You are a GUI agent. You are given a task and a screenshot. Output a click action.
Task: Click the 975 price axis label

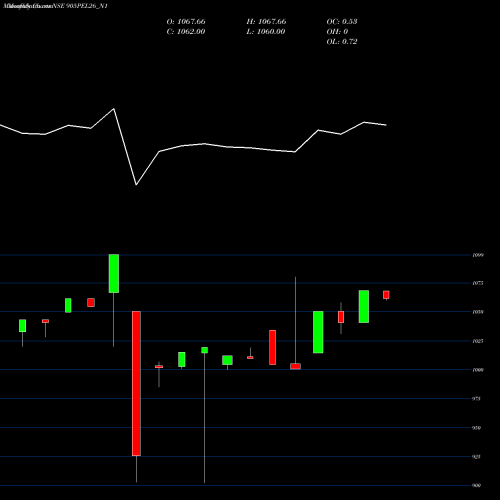coord(477,399)
